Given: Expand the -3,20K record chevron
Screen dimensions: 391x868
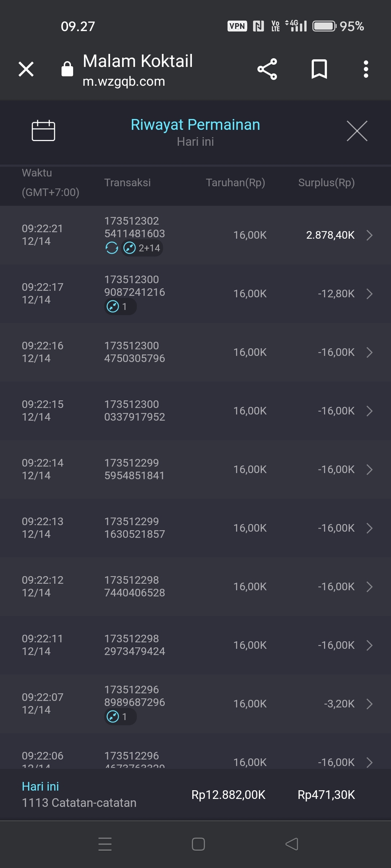Looking at the screenshot, I should (x=369, y=704).
